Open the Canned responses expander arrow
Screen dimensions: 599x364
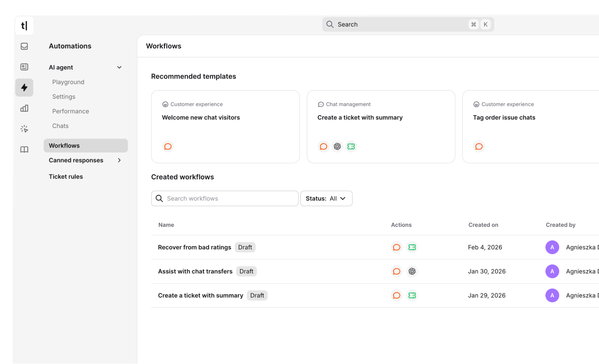(119, 160)
